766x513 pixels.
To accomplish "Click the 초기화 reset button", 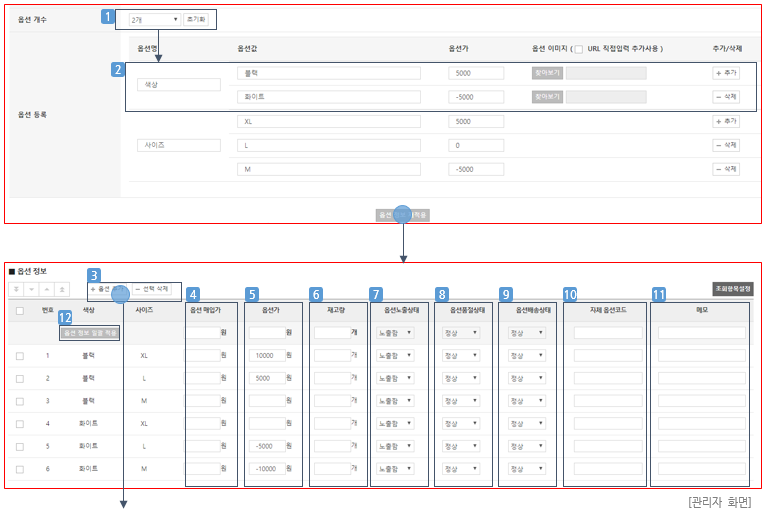I will [x=196, y=19].
